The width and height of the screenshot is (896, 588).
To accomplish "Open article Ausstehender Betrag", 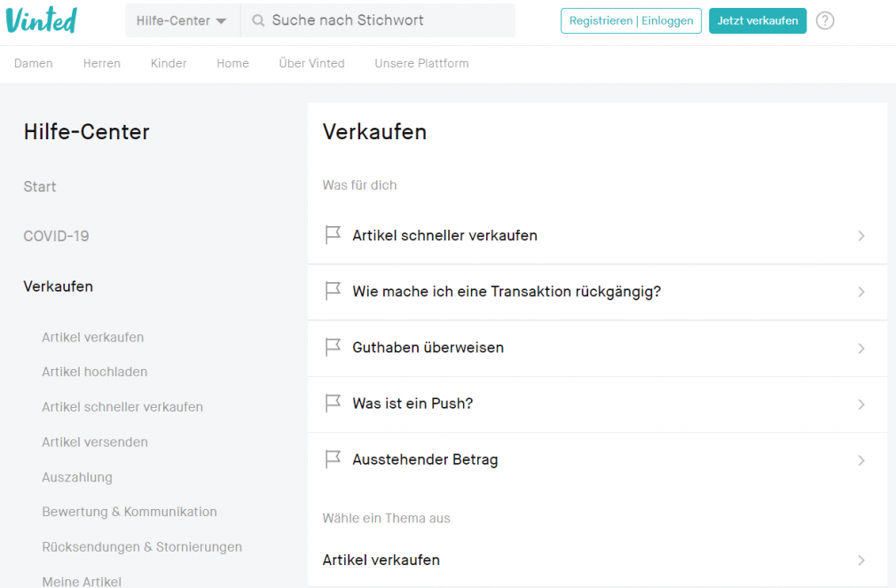I will point(597,459).
